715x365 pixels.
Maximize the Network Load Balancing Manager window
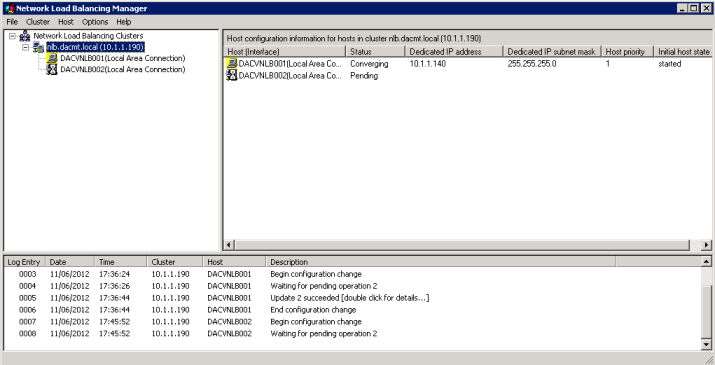click(693, 8)
